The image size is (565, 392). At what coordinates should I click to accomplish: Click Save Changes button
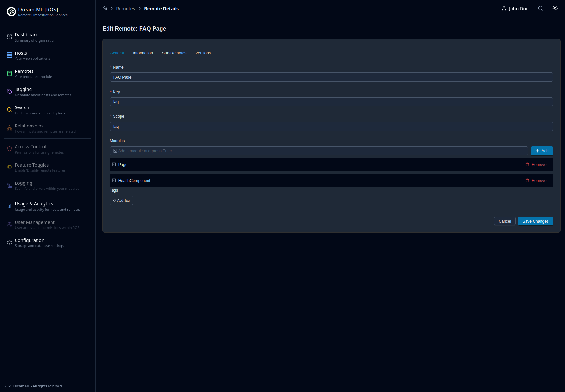tap(535, 221)
